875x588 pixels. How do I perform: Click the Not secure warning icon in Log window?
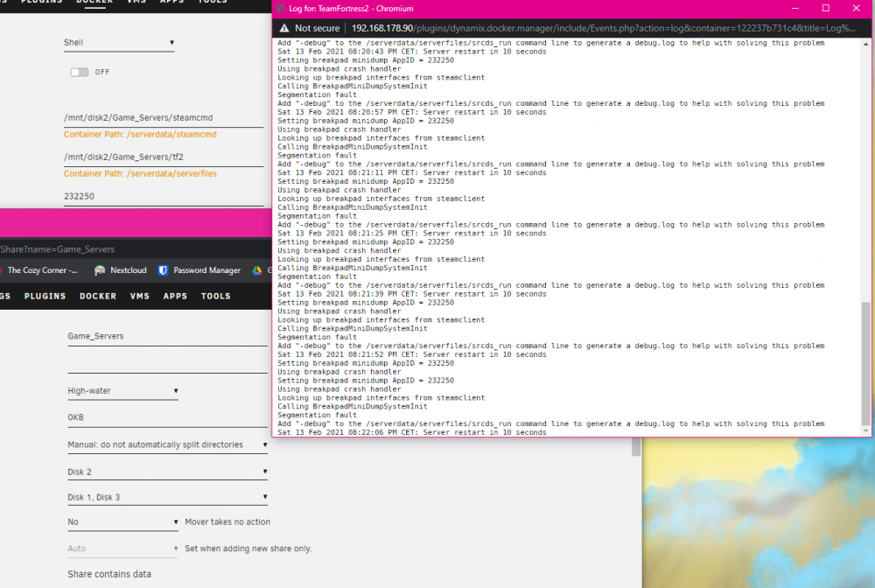(284, 28)
